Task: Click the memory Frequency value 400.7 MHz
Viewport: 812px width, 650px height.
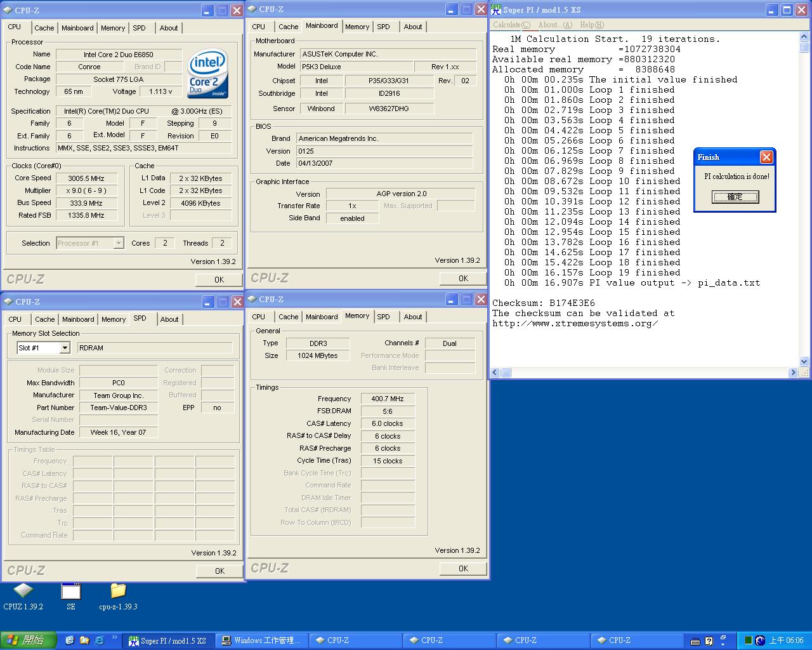Action: [388, 399]
